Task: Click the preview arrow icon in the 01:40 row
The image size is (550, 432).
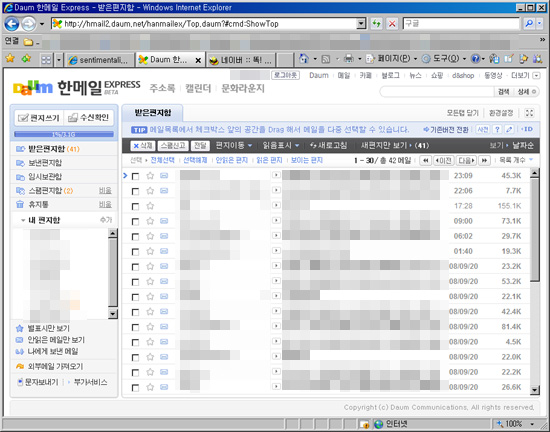Action: (276, 250)
